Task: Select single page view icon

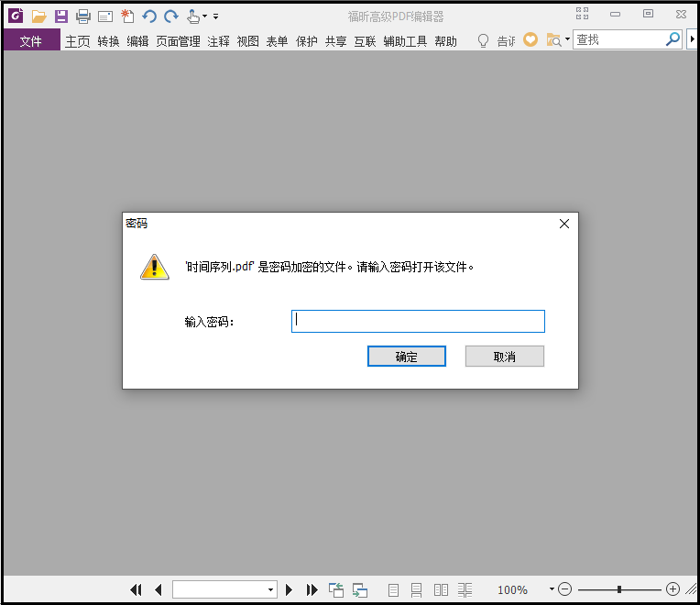Action: pos(393,589)
